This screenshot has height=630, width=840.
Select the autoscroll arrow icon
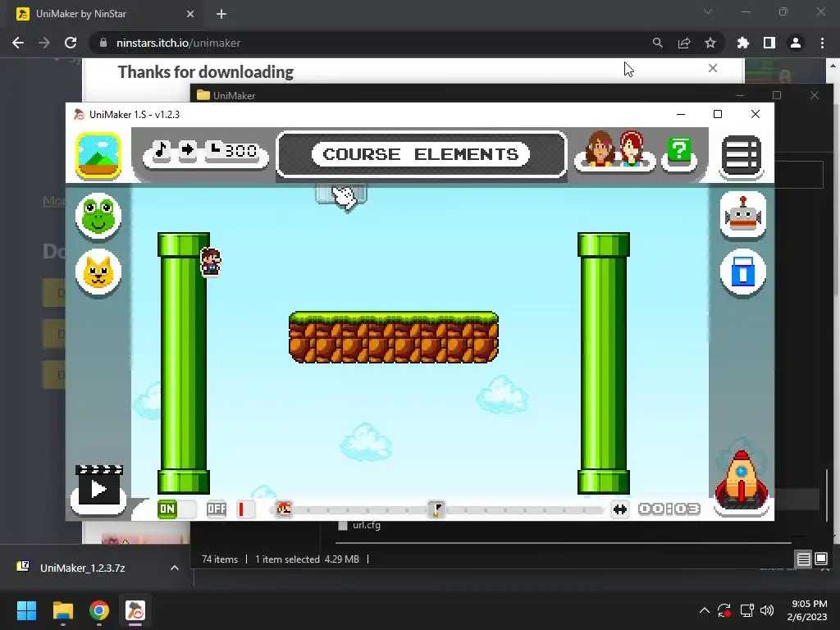coord(187,149)
